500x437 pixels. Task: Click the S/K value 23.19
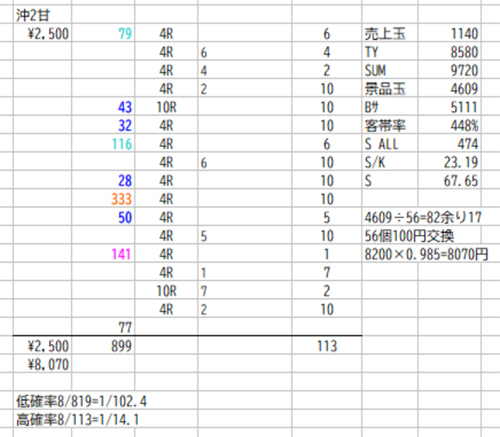pyautogui.click(x=461, y=162)
